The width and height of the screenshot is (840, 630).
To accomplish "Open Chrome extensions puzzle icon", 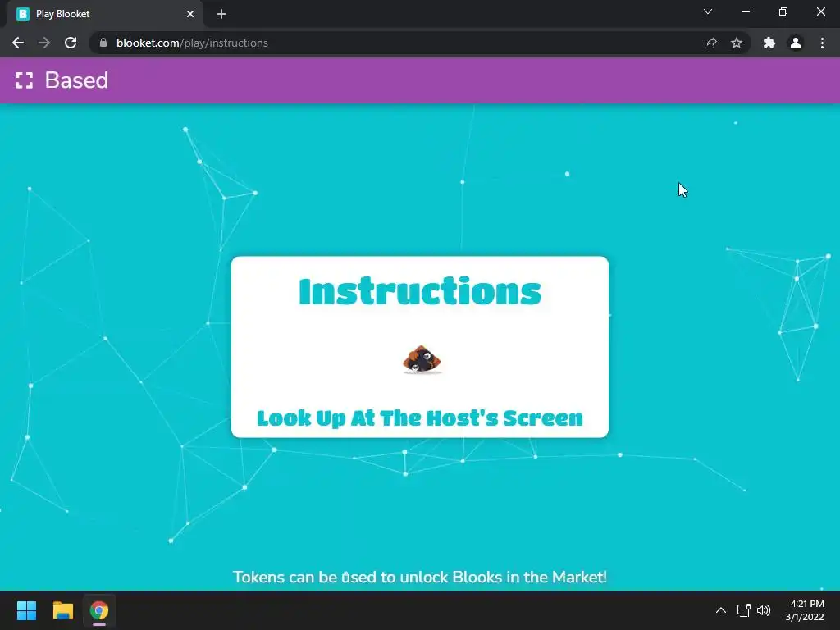I will click(769, 43).
